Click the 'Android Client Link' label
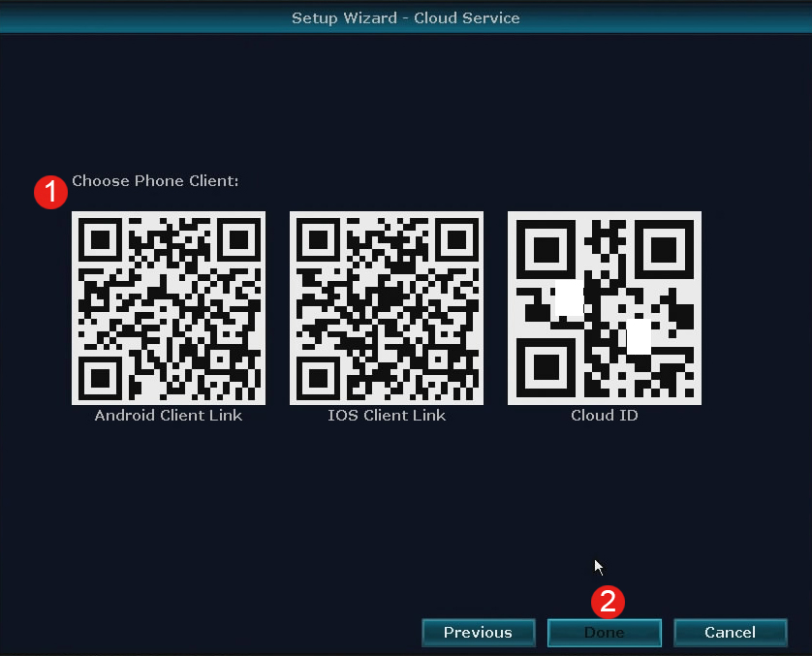Viewport: 812px width, 656px height. click(169, 416)
